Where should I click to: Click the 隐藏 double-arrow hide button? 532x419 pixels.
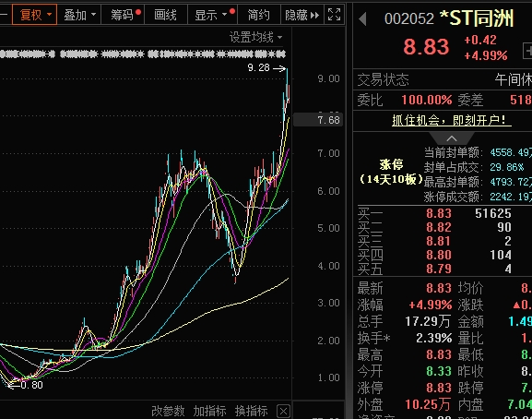point(301,15)
